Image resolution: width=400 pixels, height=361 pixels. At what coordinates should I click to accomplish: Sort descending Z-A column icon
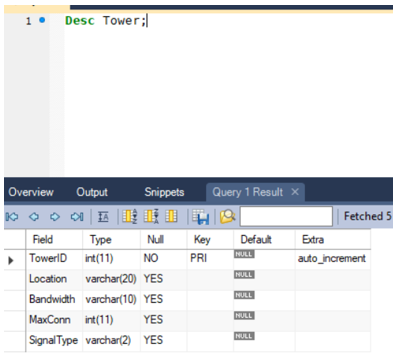pos(151,217)
